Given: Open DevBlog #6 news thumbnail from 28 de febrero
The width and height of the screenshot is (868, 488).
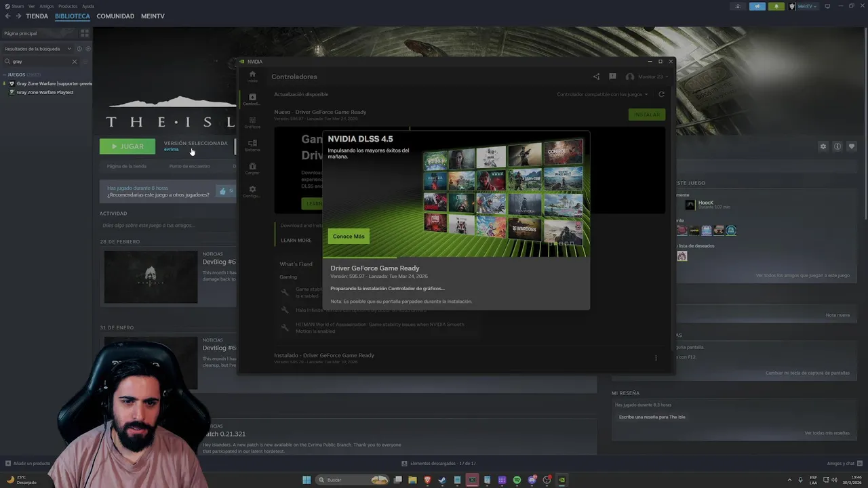Looking at the screenshot, I should tap(151, 277).
